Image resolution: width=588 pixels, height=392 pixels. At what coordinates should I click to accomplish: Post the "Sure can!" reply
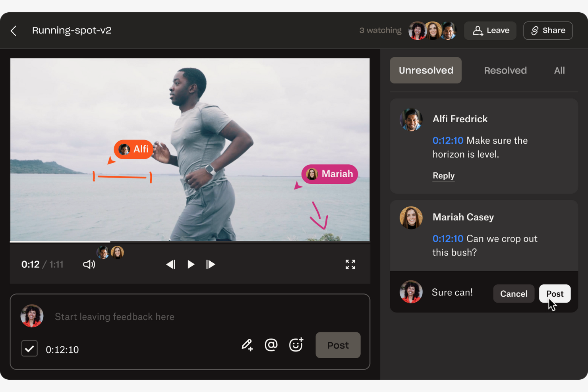(555, 294)
